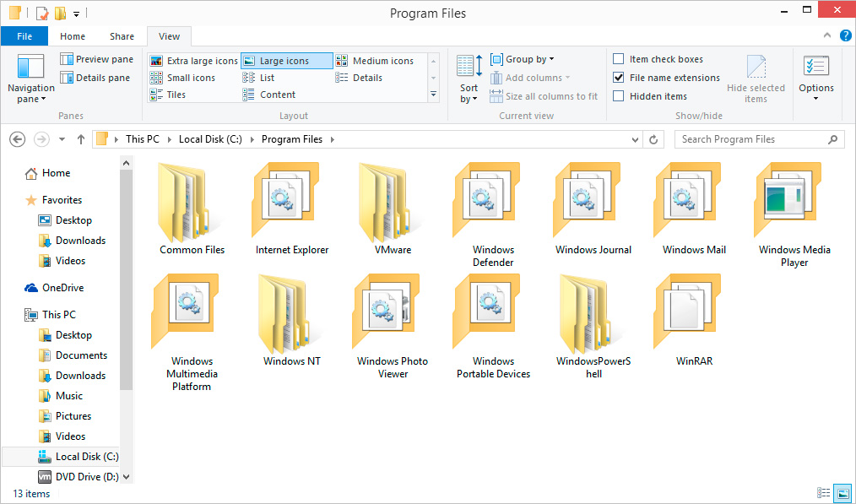Open the File menu tab

pyautogui.click(x=24, y=36)
